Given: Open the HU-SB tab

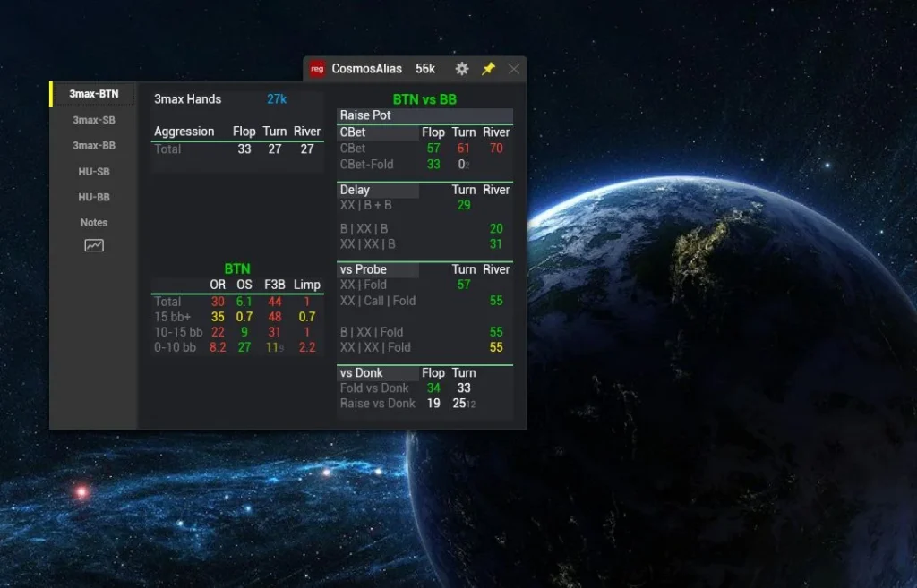Looking at the screenshot, I should pos(93,171).
